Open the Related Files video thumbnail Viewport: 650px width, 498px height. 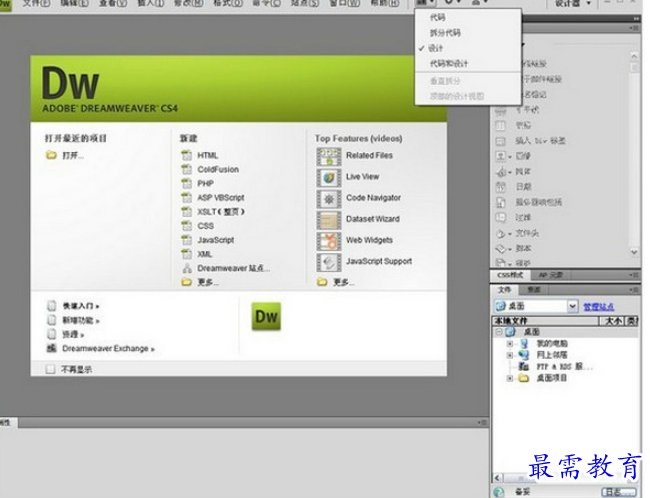pyautogui.click(x=329, y=156)
